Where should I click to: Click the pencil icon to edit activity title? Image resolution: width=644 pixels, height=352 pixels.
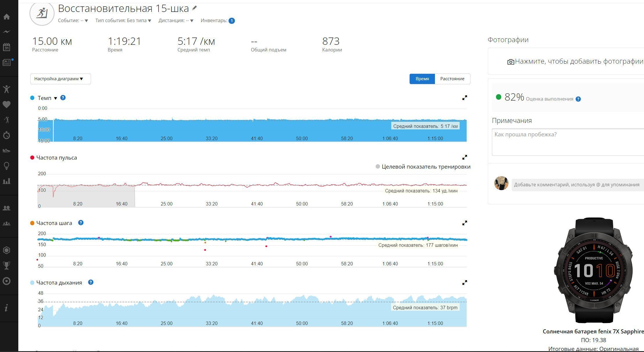pos(195,8)
